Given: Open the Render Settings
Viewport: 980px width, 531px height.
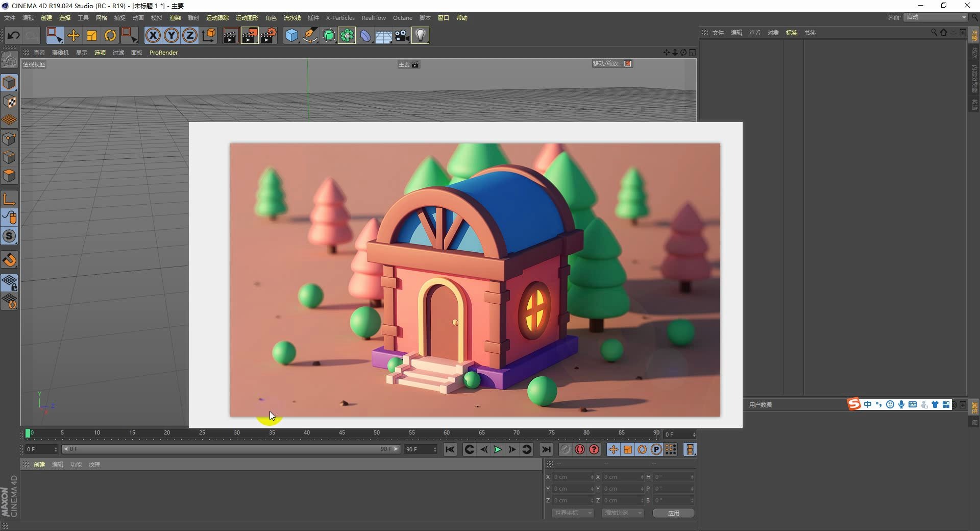Looking at the screenshot, I should pos(269,35).
